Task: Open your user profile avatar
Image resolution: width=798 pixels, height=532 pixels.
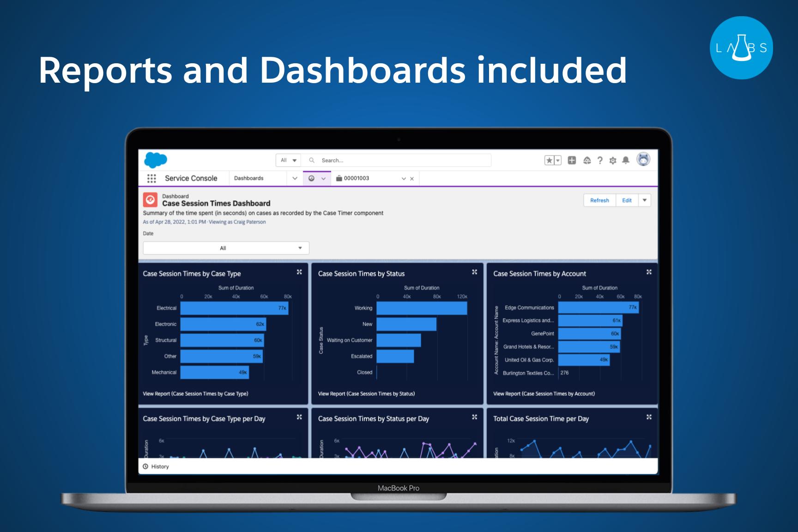Action: click(x=643, y=160)
